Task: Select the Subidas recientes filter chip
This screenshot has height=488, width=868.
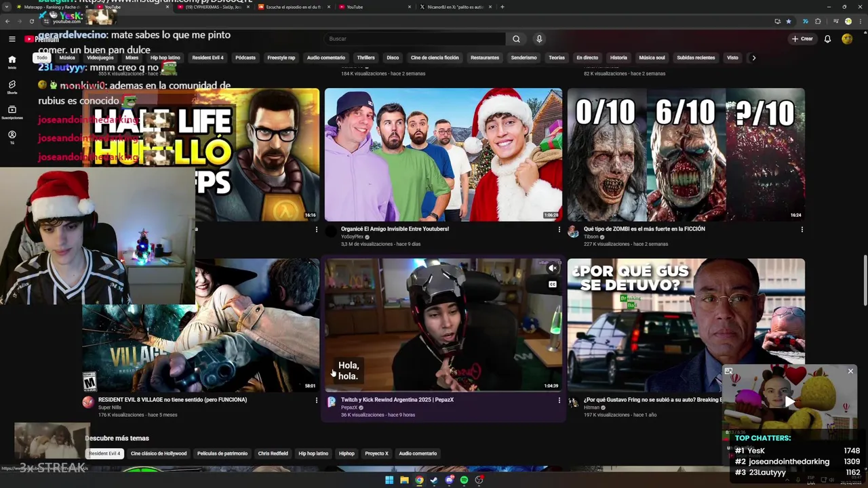Action: [696, 58]
